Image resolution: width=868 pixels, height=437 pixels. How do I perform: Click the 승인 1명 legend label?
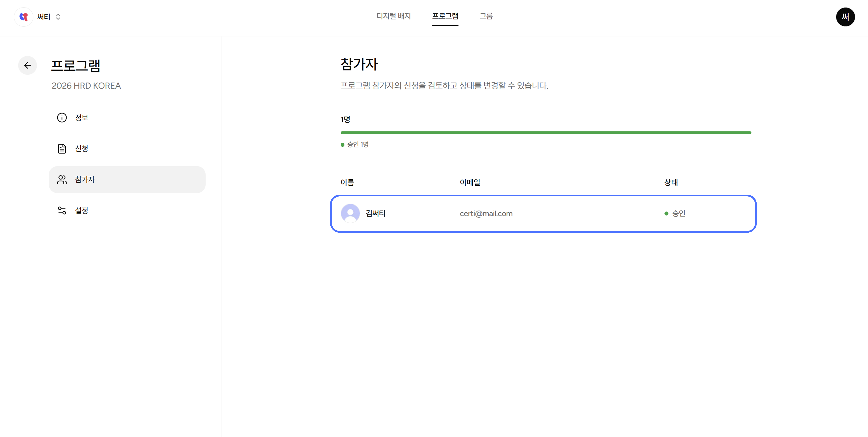tap(358, 145)
